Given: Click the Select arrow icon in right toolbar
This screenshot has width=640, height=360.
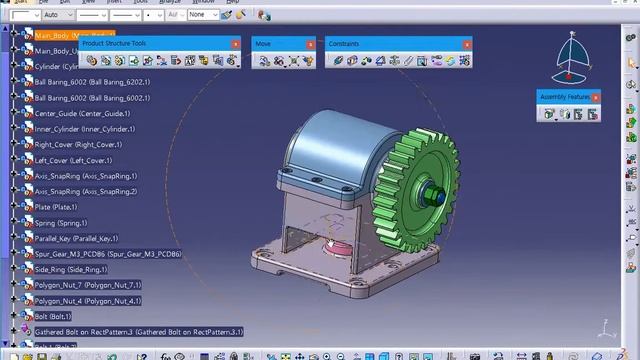Looking at the screenshot, I should [631, 63].
